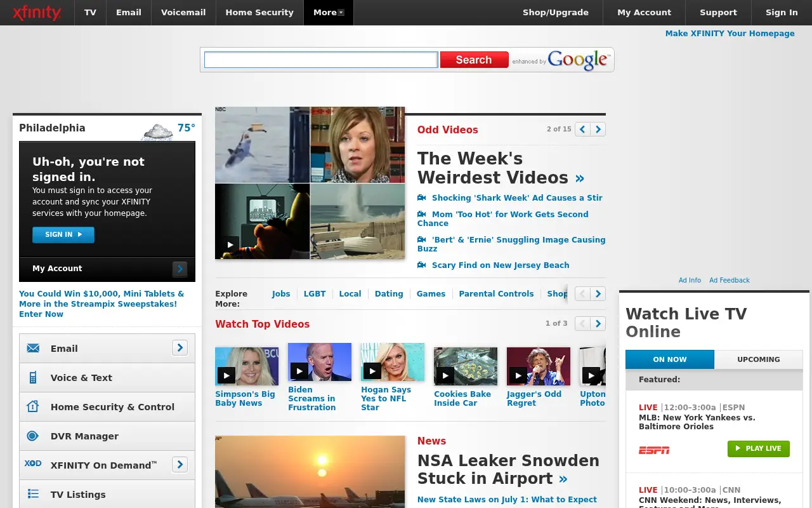Go to next Odd Videos slide

click(598, 130)
